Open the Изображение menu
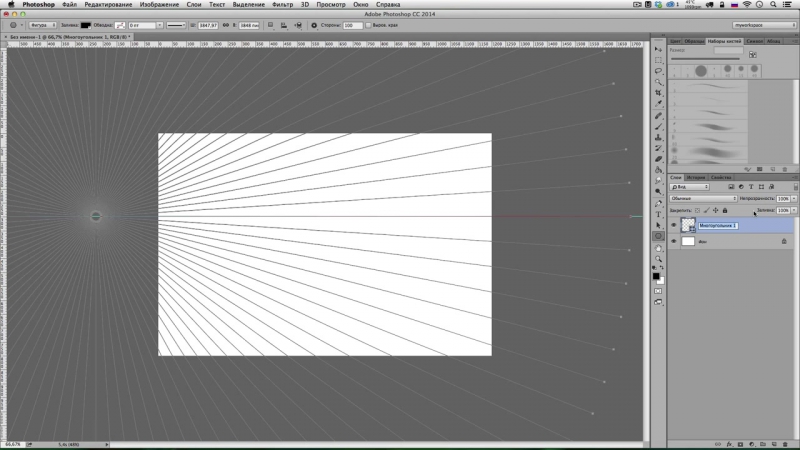This screenshot has height=450, width=800. 159,4
